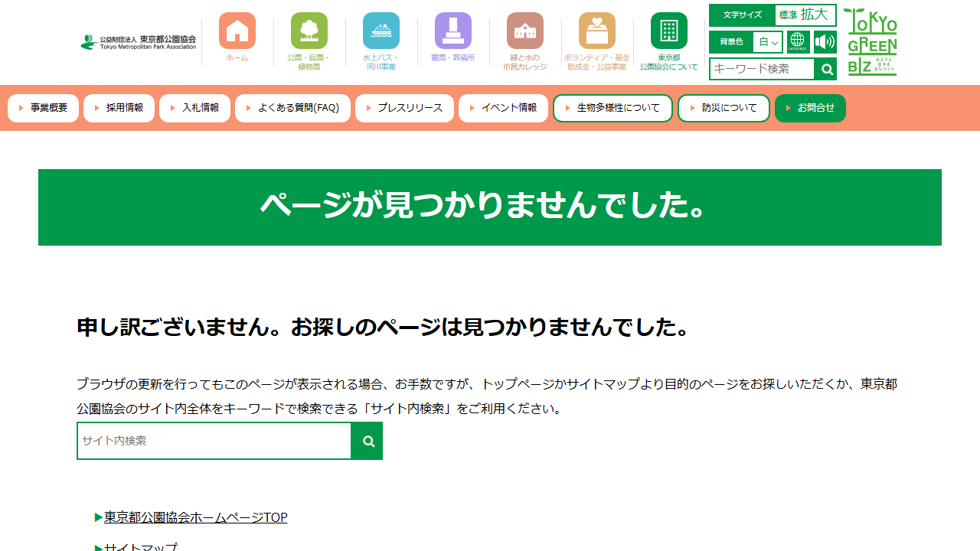Open 生物多様性について menu item
Screen dimensions: 980x551
[x=612, y=108]
